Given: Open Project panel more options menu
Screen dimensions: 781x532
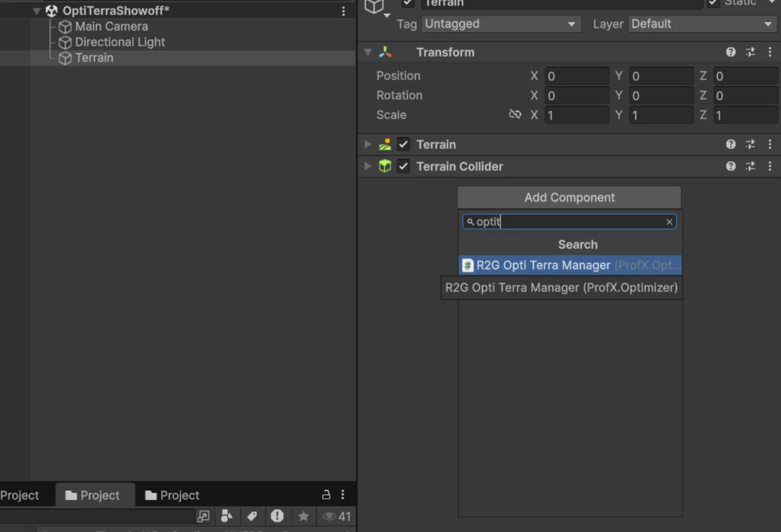Looking at the screenshot, I should tap(343, 495).
